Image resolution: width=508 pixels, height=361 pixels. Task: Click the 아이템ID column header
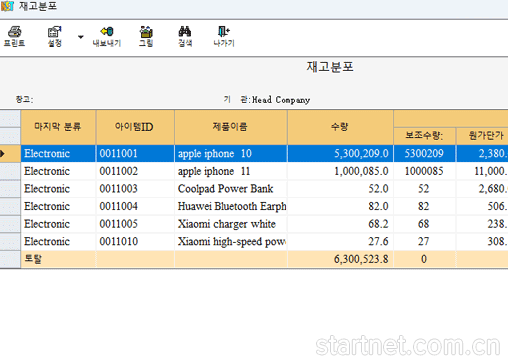pyautogui.click(x=135, y=127)
